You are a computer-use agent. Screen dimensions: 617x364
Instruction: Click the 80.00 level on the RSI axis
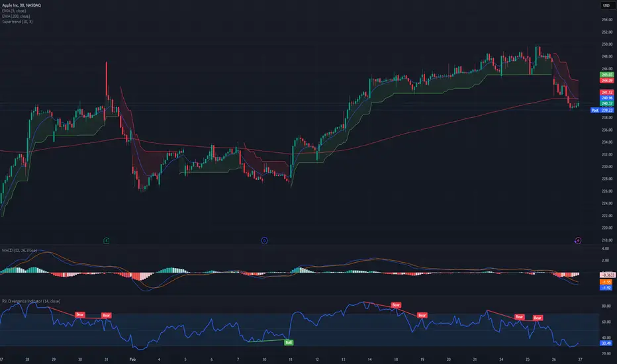click(x=606, y=306)
